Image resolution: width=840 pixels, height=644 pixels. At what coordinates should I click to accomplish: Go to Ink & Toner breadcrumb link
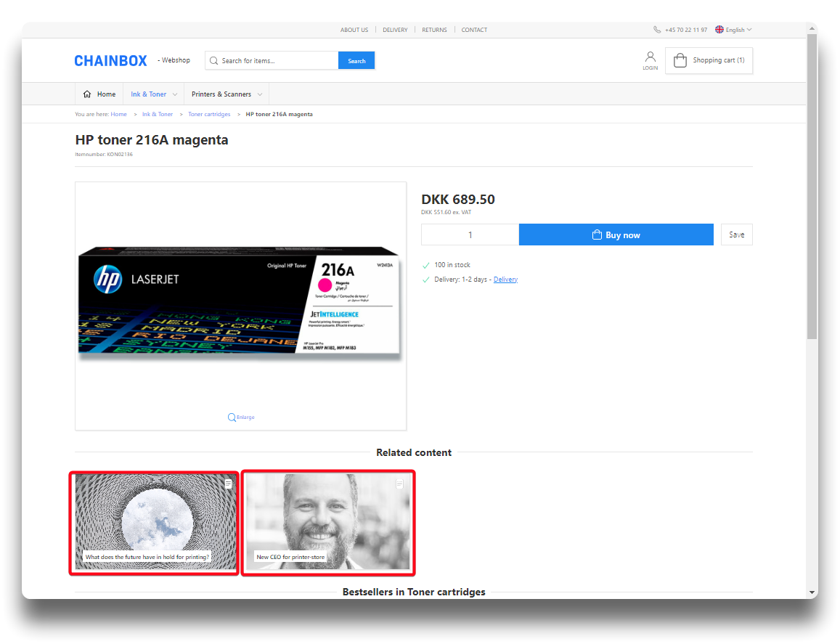[x=158, y=114]
